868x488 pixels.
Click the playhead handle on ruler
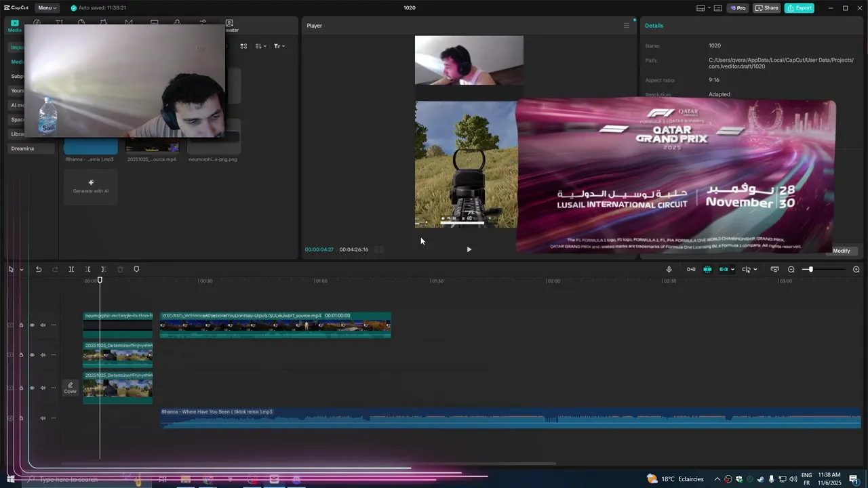click(x=100, y=280)
